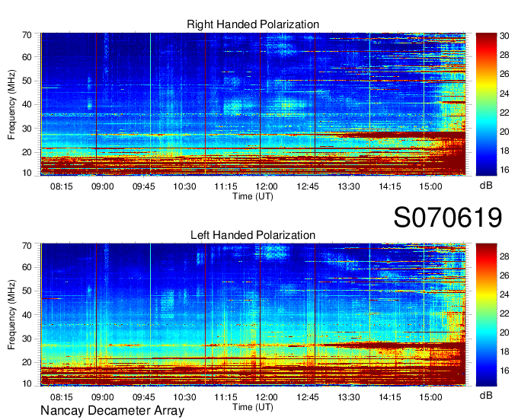Click the 12:45 time tick under Left Handed plot
The height and width of the screenshot is (420, 518).
(308, 397)
